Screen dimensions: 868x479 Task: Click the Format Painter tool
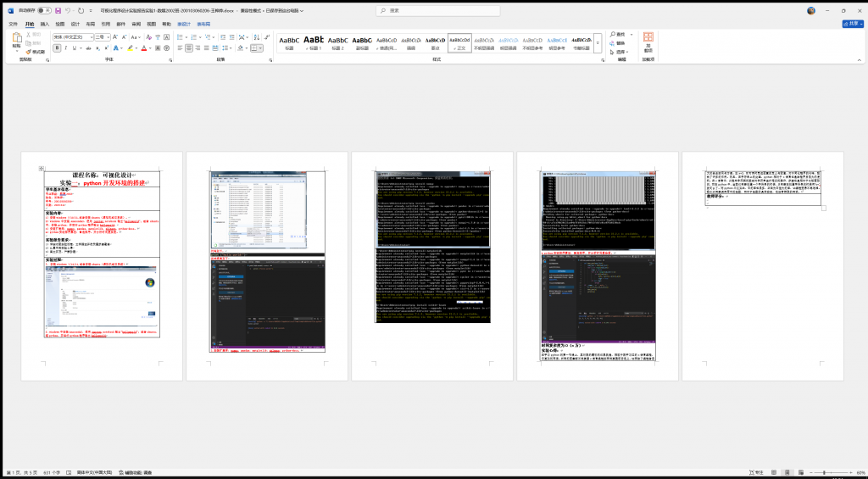click(36, 52)
